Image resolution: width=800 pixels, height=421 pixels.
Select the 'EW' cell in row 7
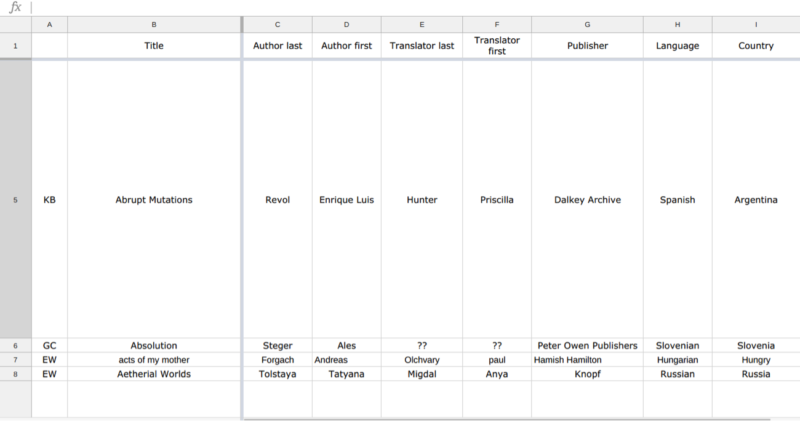point(49,360)
